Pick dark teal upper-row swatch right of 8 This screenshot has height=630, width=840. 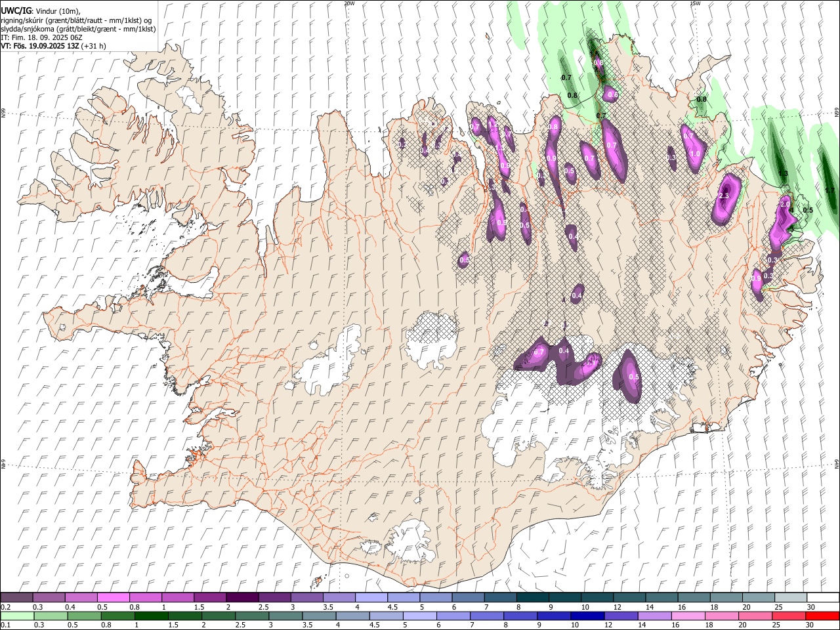click(533, 597)
